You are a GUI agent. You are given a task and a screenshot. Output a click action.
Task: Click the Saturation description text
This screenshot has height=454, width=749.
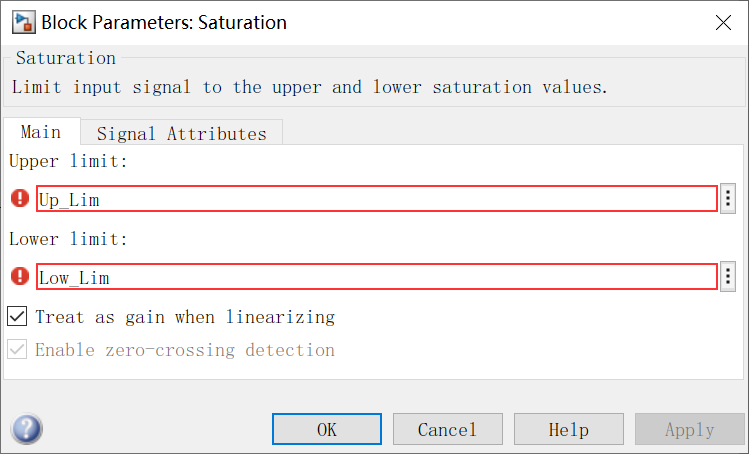pos(310,87)
